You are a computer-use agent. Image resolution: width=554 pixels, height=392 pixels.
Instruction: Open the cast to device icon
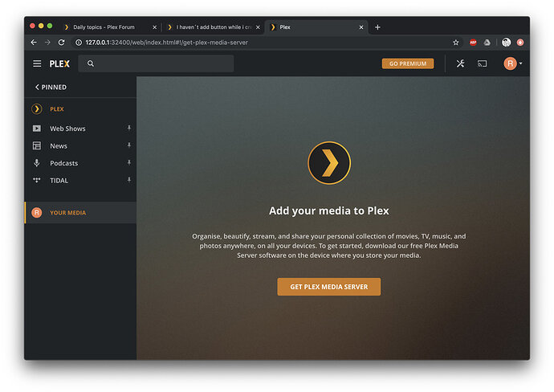pyautogui.click(x=482, y=63)
